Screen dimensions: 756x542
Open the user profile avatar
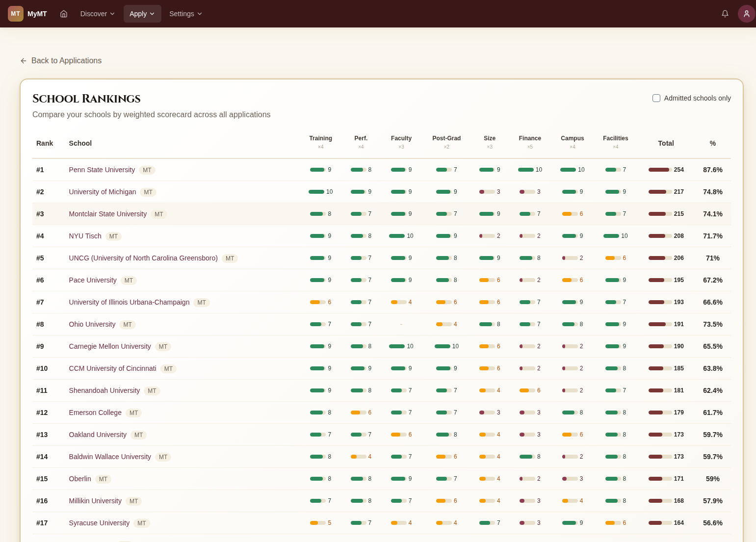(x=746, y=14)
